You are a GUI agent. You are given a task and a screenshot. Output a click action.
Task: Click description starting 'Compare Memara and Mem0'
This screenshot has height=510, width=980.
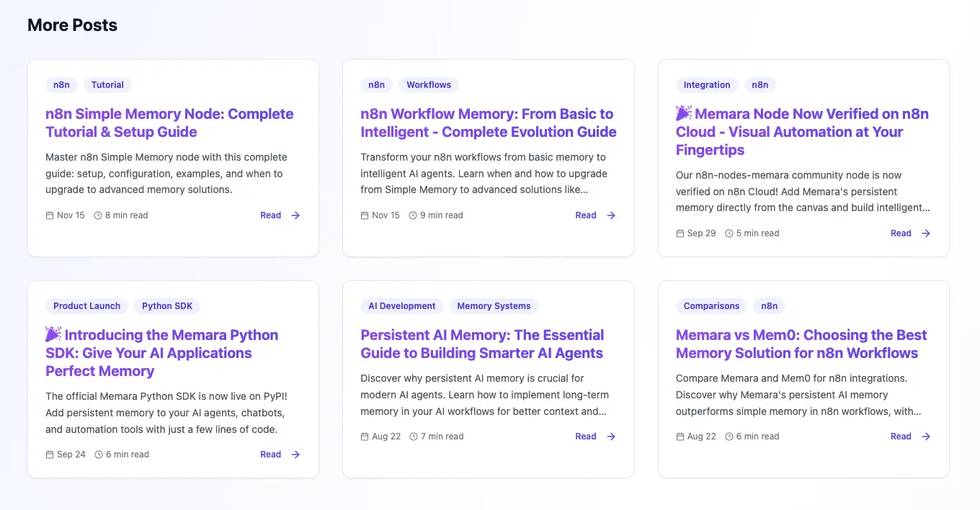click(x=798, y=395)
